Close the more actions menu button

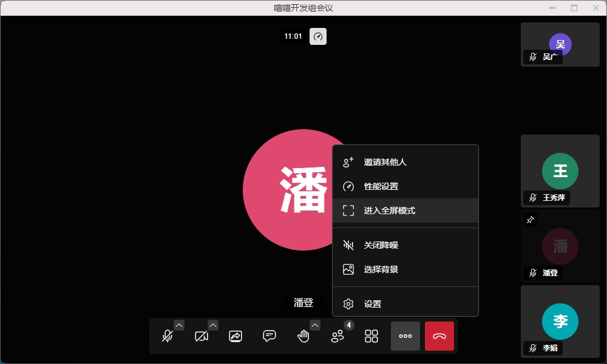click(405, 336)
